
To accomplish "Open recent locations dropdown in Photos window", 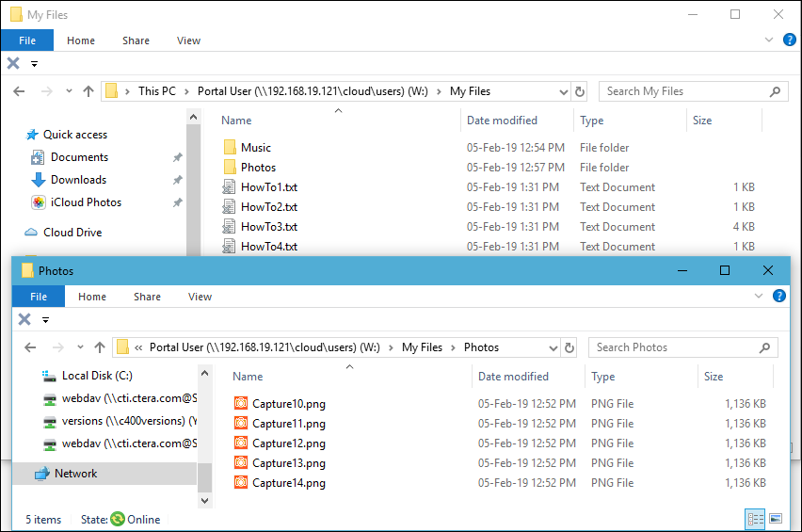I will pyautogui.click(x=80, y=347).
